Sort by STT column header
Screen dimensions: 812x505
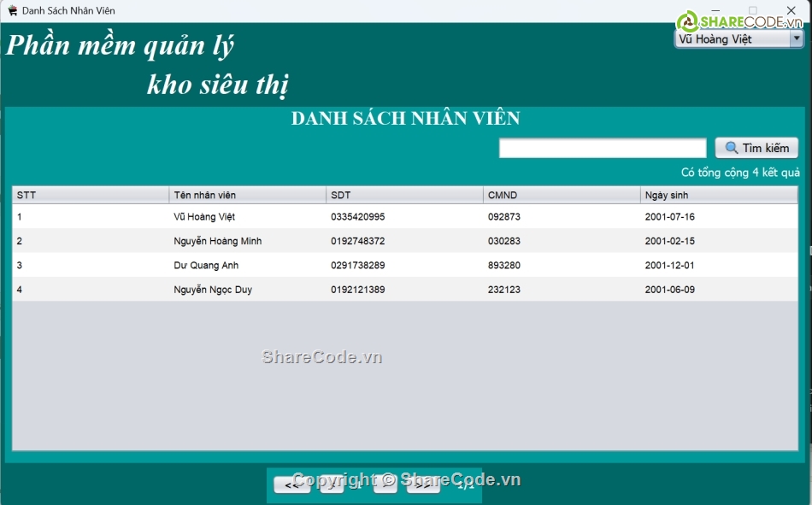pyautogui.click(x=91, y=196)
